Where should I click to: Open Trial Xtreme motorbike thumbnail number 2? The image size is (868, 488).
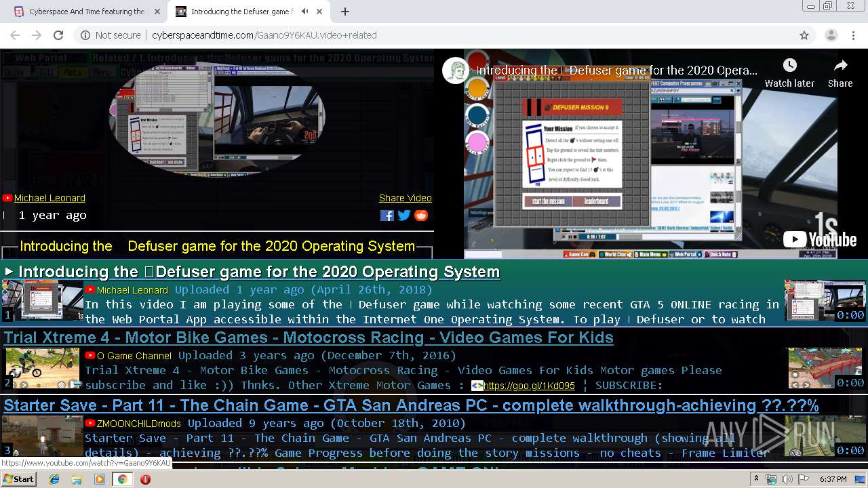[x=42, y=368]
